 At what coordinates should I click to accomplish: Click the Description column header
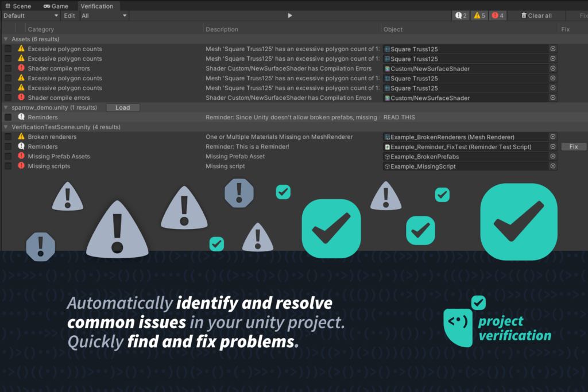click(222, 29)
